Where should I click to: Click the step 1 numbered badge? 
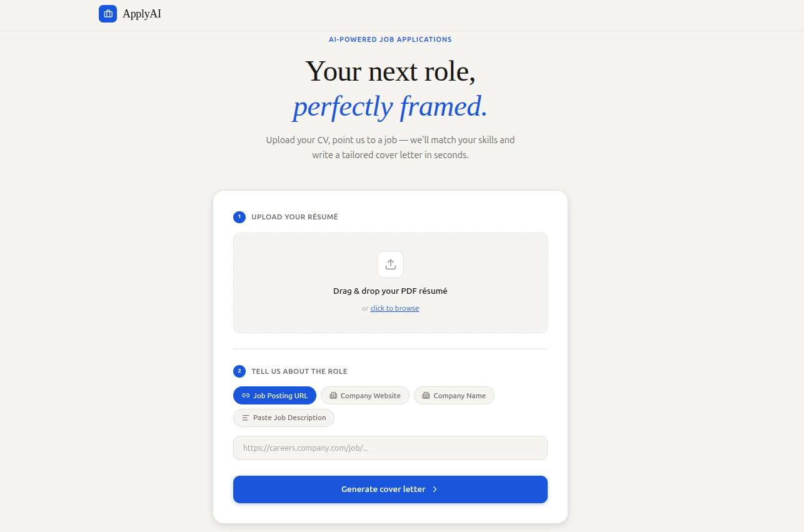point(239,217)
